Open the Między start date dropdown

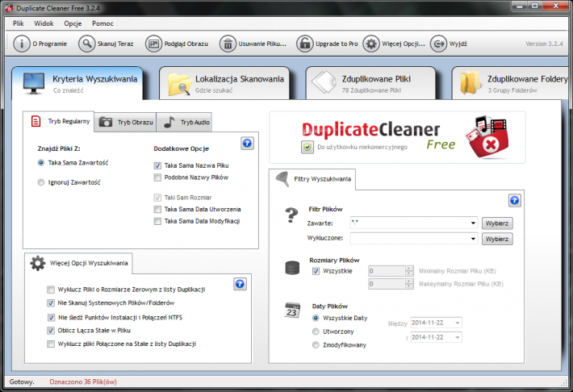[x=458, y=323]
